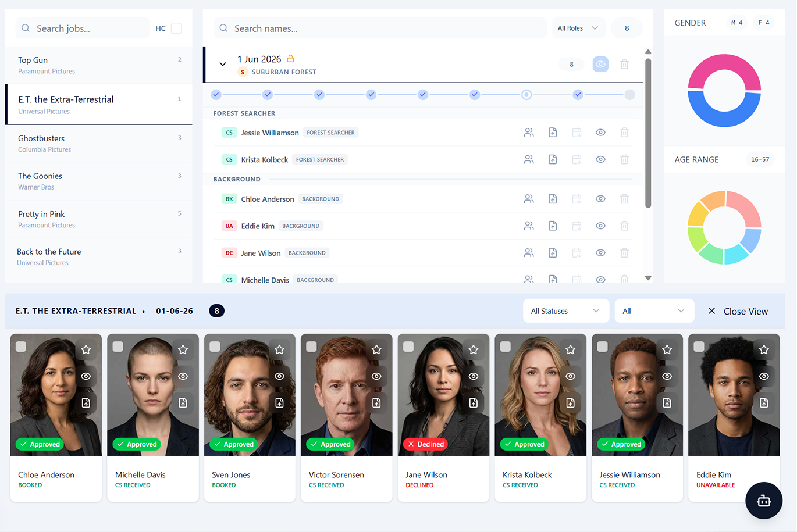
Task: Toggle the HC checkbox
Action: (176, 28)
